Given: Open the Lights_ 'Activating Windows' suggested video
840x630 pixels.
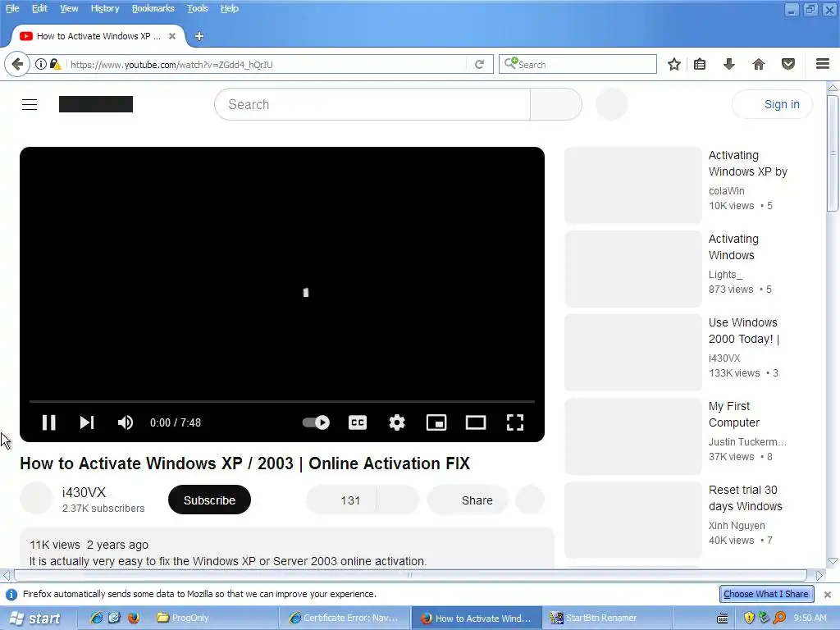Looking at the screenshot, I should 733,247.
